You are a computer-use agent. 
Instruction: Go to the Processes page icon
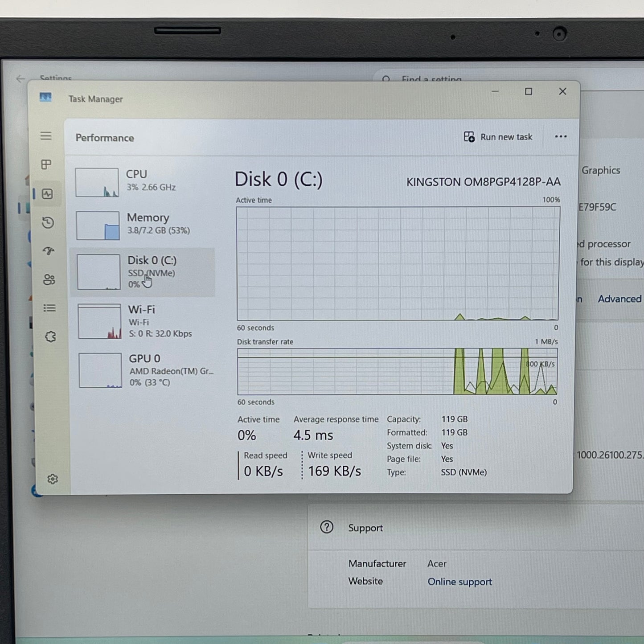[x=46, y=164]
